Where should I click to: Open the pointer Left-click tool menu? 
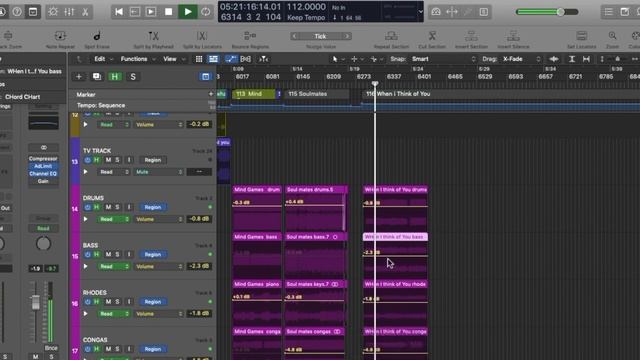[x=337, y=59]
